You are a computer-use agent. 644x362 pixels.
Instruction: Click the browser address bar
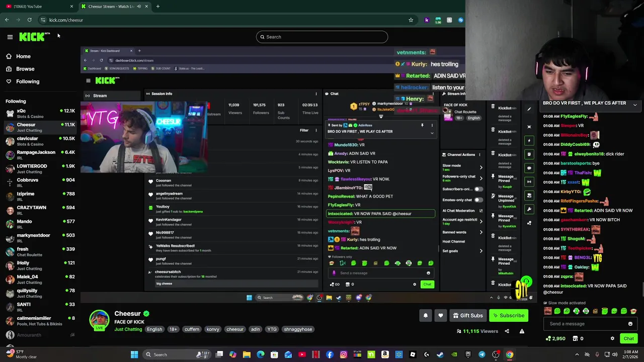(226, 20)
